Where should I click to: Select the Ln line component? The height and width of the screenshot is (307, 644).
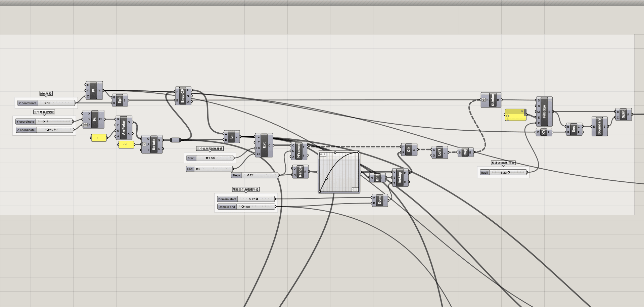coord(231,137)
